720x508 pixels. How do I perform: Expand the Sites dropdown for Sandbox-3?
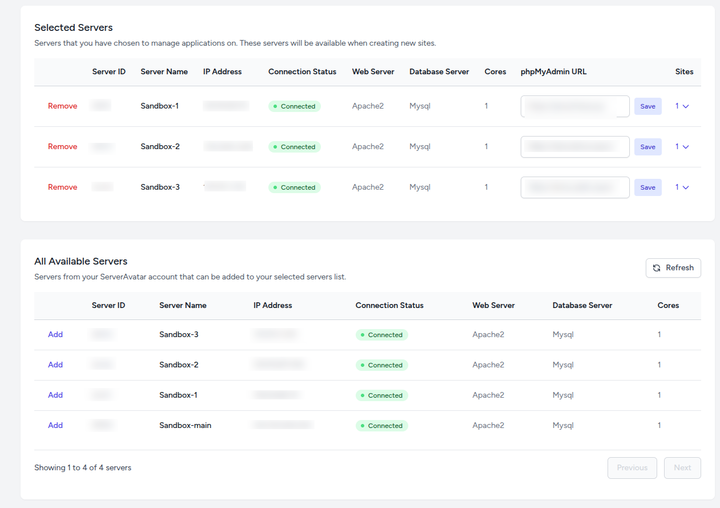(x=683, y=187)
